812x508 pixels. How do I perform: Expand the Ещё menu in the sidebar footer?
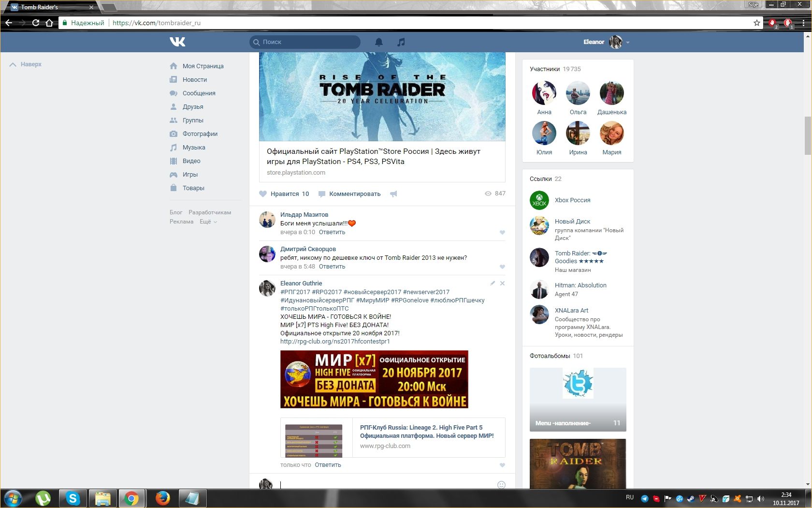click(208, 222)
